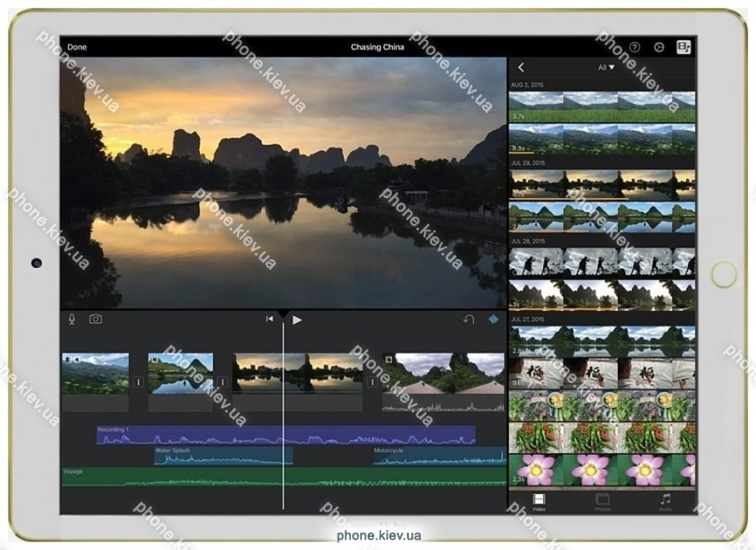The image size is (756, 550).
Task: Go back in the media browser
Action: 521,67
